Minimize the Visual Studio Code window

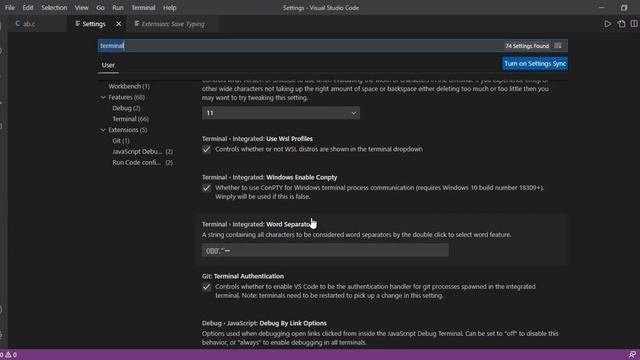point(601,8)
